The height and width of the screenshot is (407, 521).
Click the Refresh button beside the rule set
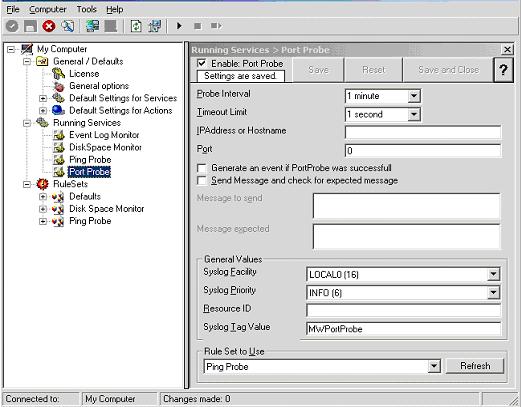coord(475,366)
